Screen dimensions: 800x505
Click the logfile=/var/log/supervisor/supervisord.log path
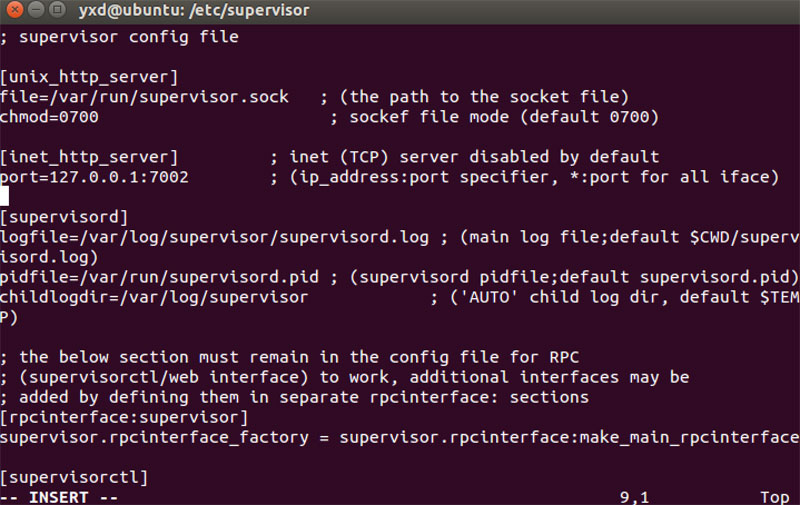click(215, 237)
